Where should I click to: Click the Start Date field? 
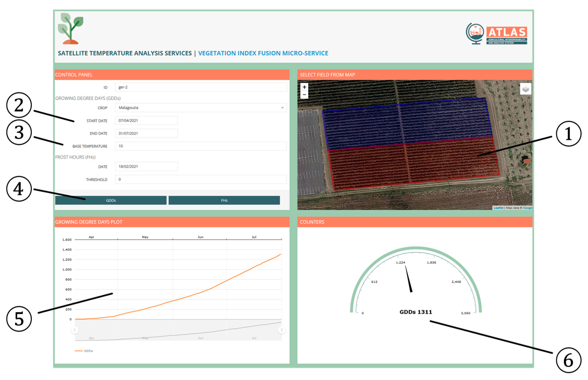[x=146, y=120]
